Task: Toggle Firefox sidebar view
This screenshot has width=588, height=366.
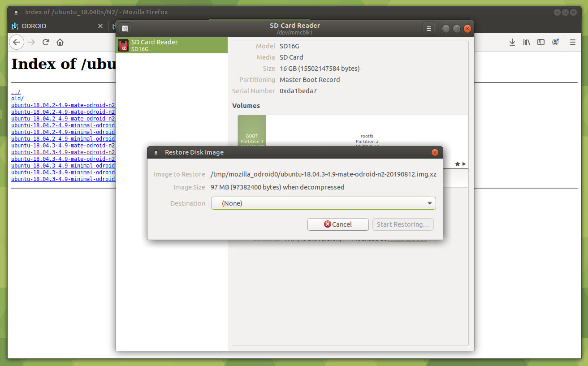Action: pos(541,42)
